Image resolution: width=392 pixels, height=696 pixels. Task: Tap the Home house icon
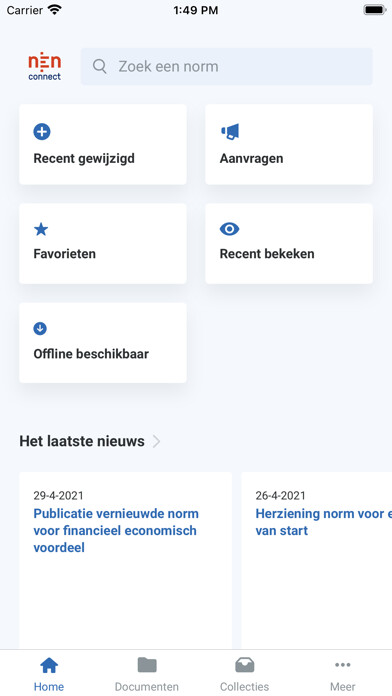click(x=49, y=665)
